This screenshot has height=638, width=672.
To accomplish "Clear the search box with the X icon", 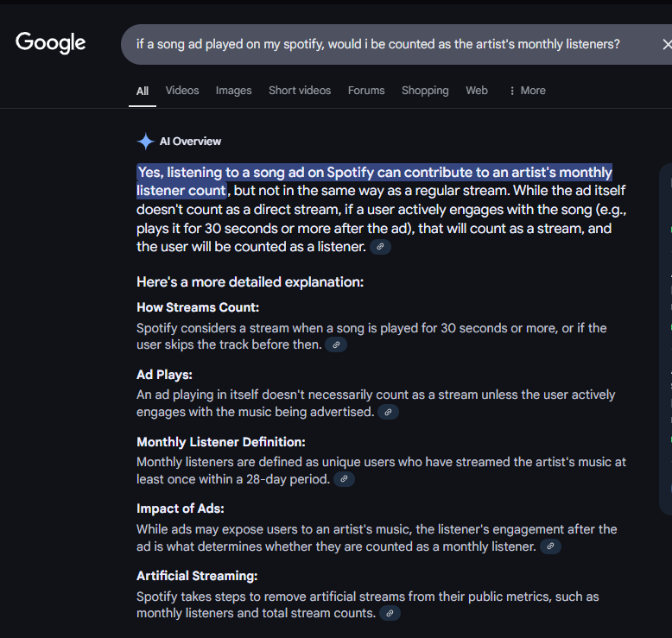I will tap(668, 44).
